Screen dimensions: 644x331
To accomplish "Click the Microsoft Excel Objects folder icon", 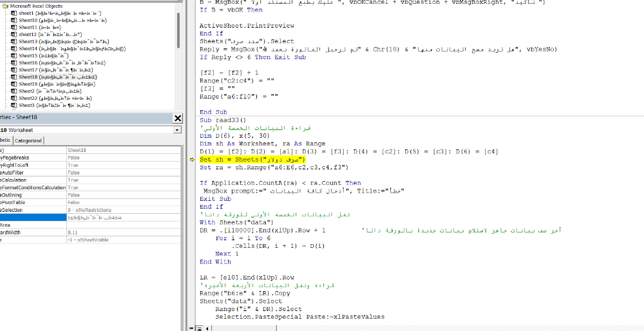I will click(5, 5).
